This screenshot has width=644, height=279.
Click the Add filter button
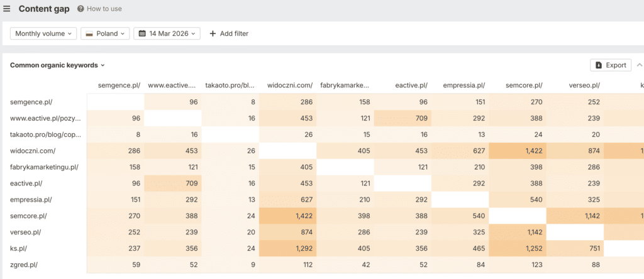229,34
